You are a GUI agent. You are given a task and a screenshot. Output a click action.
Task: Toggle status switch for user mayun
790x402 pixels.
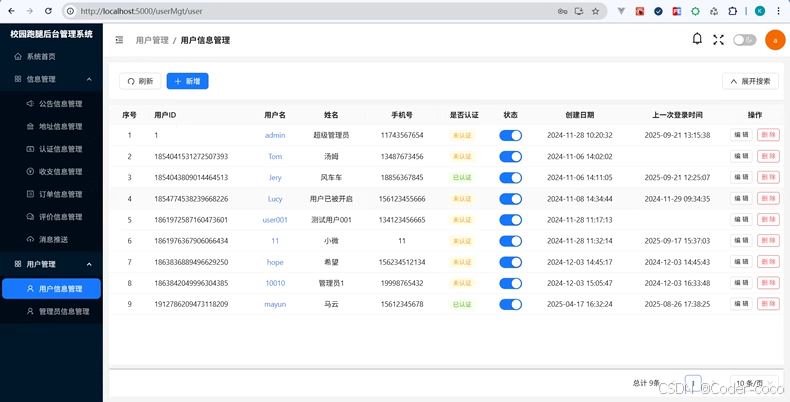coord(510,304)
